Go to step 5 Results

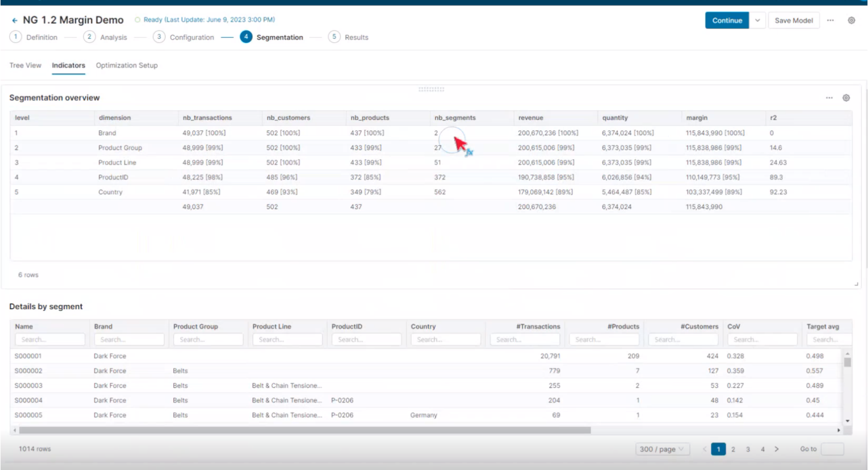pos(348,37)
